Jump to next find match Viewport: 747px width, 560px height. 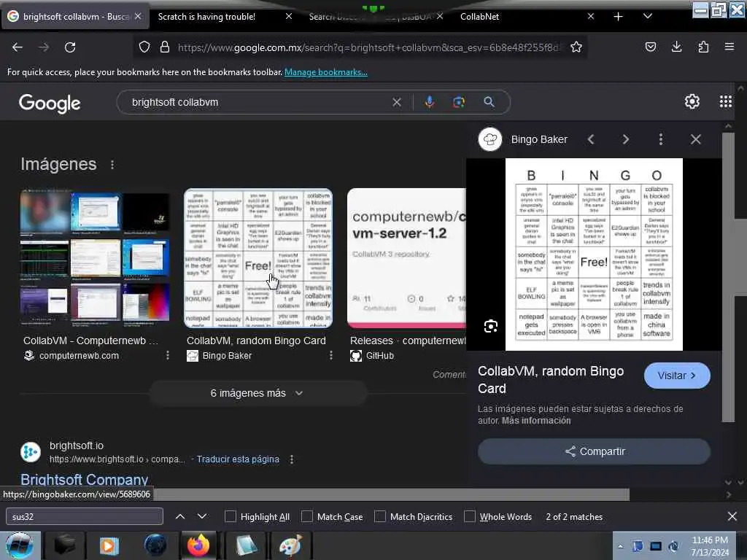202,516
